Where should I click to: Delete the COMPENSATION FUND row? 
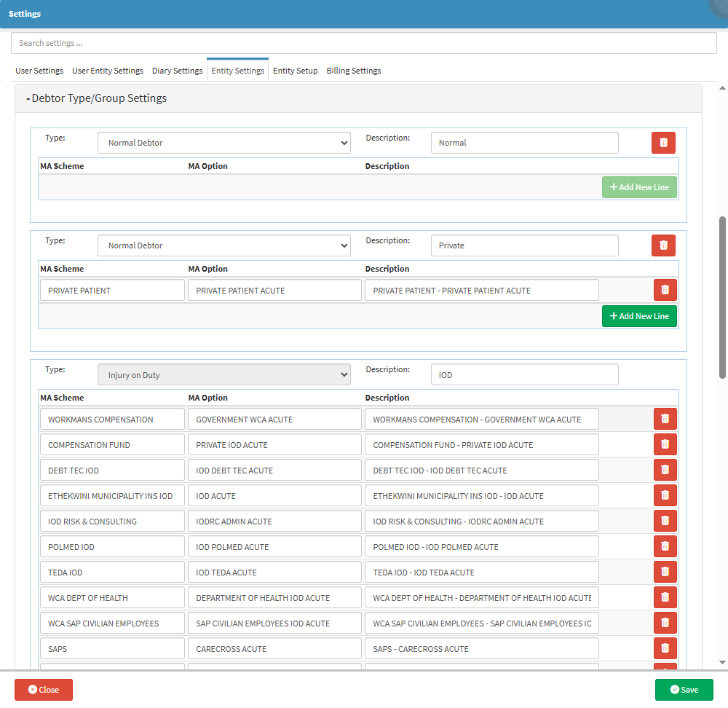pyautogui.click(x=665, y=444)
